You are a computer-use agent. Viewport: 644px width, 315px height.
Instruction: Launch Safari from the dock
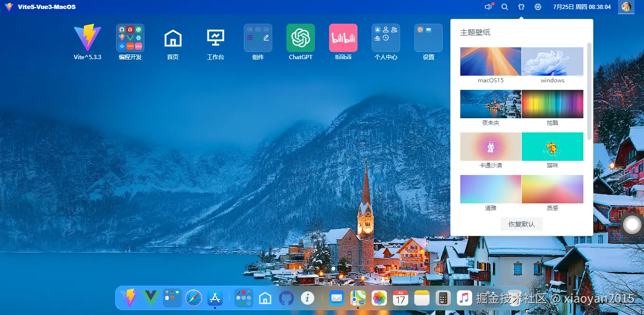pos(193,298)
